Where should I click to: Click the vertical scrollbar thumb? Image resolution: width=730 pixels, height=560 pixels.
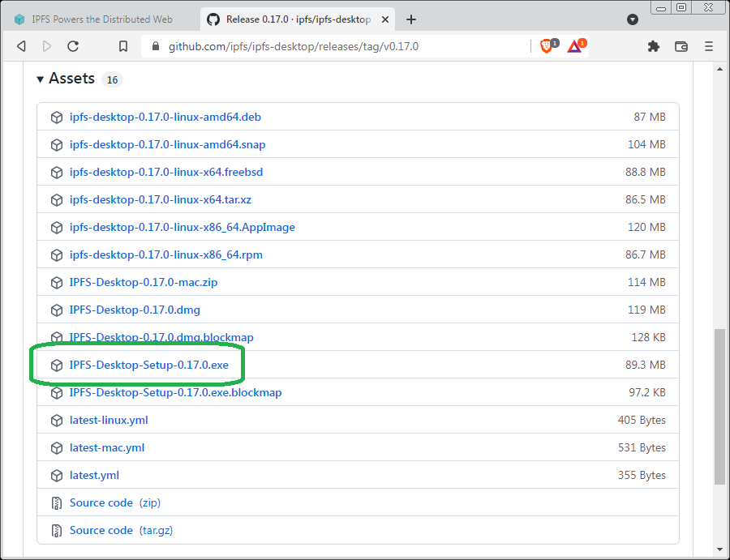(x=719, y=407)
